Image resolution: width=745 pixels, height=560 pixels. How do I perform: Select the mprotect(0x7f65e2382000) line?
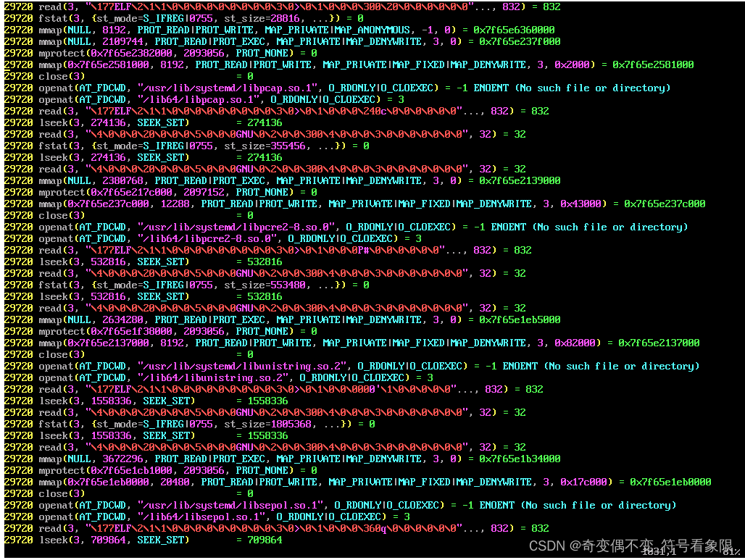tap(161, 53)
